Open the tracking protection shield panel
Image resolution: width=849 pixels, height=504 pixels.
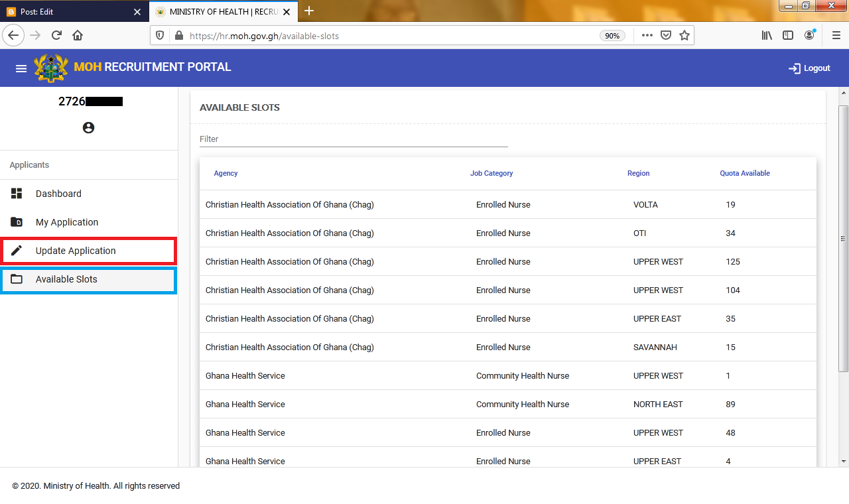(159, 35)
